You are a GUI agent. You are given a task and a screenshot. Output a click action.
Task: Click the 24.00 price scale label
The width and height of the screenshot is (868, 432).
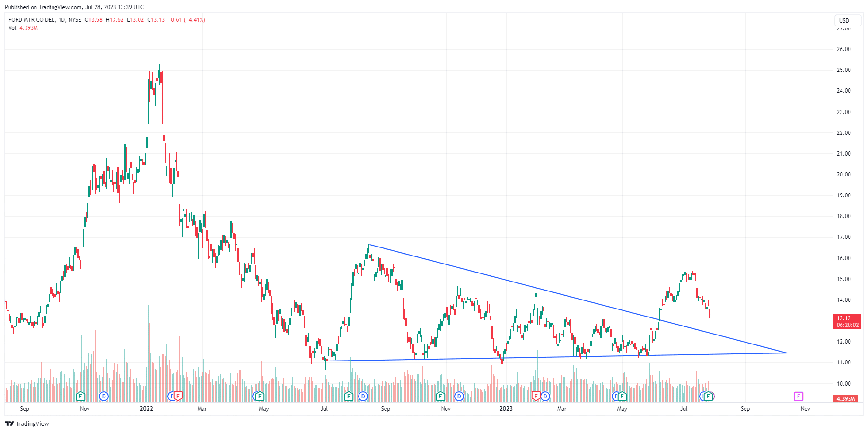click(x=844, y=91)
